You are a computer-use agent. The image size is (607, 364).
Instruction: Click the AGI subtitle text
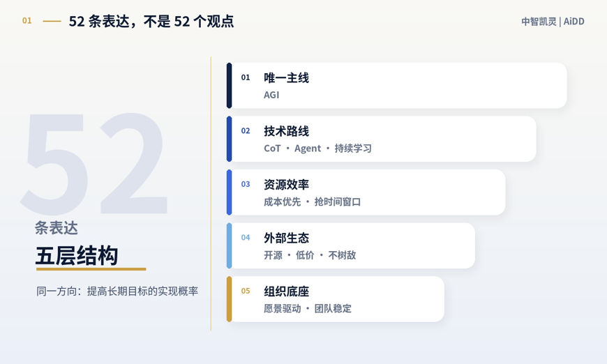coord(271,95)
